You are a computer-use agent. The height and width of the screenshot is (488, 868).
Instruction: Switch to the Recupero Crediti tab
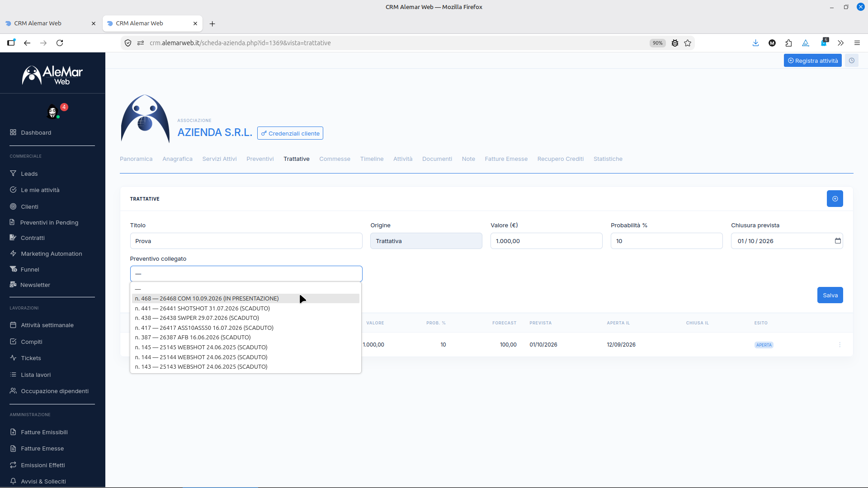pyautogui.click(x=560, y=159)
